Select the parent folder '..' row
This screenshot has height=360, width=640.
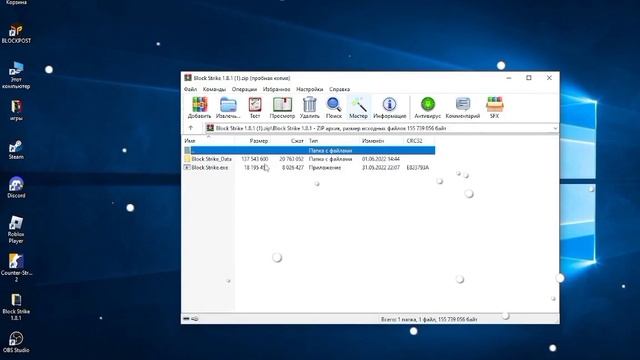pyautogui.click(x=309, y=151)
